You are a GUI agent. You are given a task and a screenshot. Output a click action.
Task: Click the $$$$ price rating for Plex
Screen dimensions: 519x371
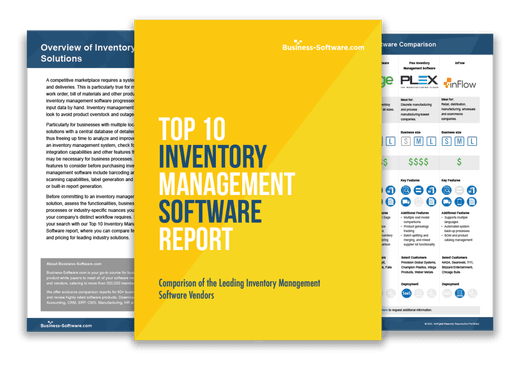tap(418, 162)
